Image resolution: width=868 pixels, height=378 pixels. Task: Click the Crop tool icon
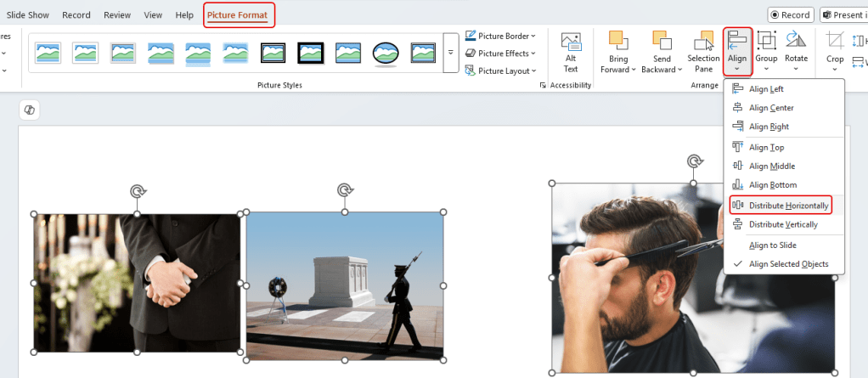[835, 42]
